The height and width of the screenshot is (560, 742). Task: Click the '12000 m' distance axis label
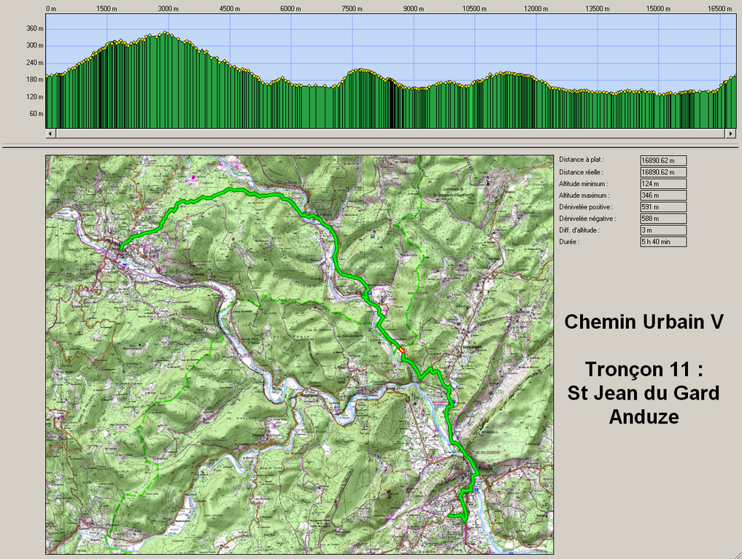(536, 9)
